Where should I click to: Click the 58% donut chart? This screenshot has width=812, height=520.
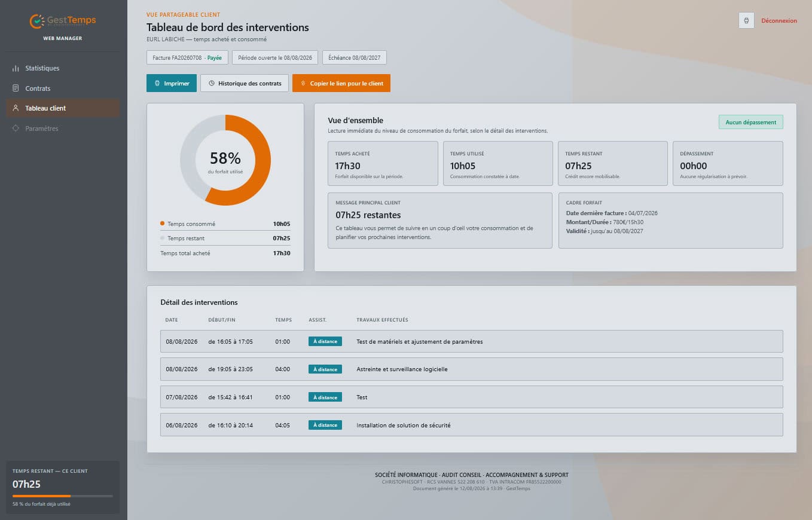(225, 160)
